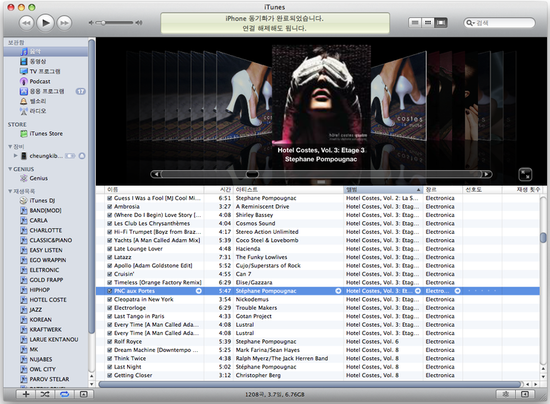Sort by the album column header
Viewport: 550px width, 404px height.
[x=383, y=190]
